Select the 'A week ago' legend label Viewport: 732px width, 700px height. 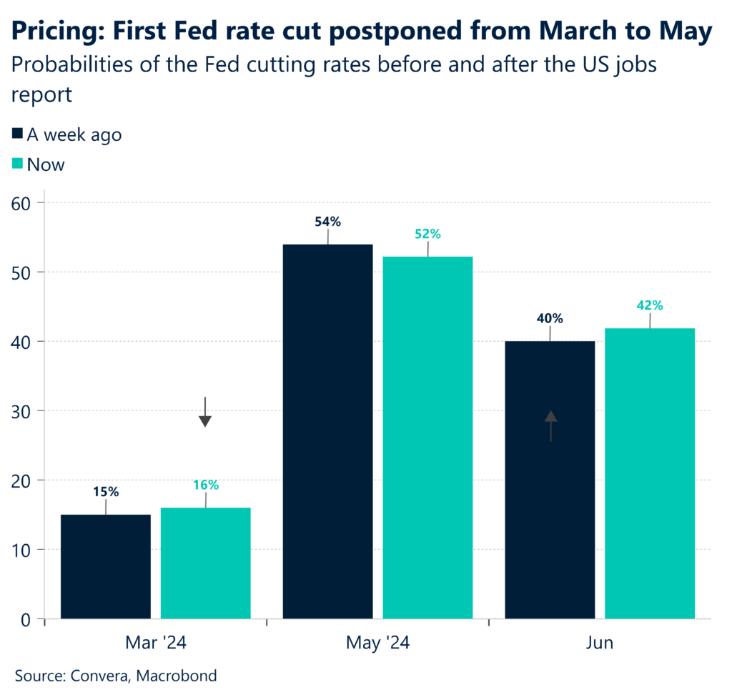click(x=74, y=134)
